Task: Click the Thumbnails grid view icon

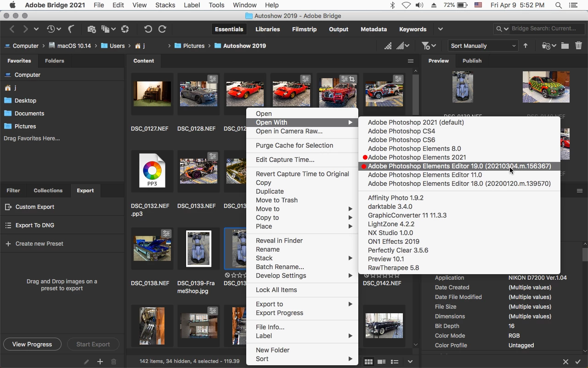Action: click(368, 362)
